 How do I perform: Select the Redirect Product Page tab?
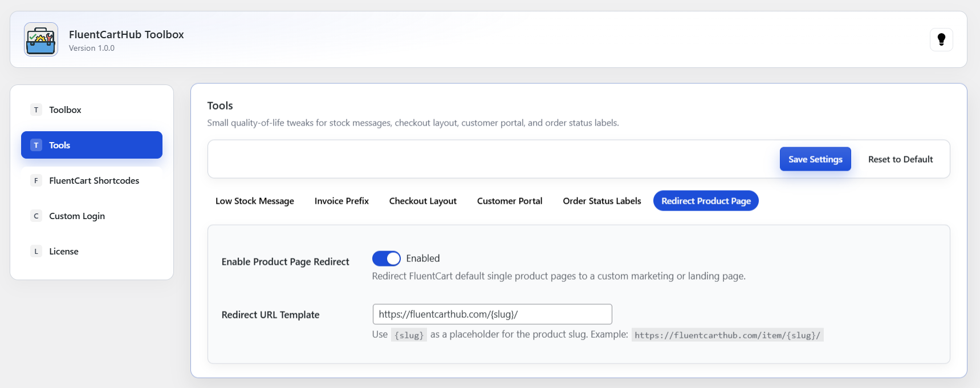pos(705,201)
